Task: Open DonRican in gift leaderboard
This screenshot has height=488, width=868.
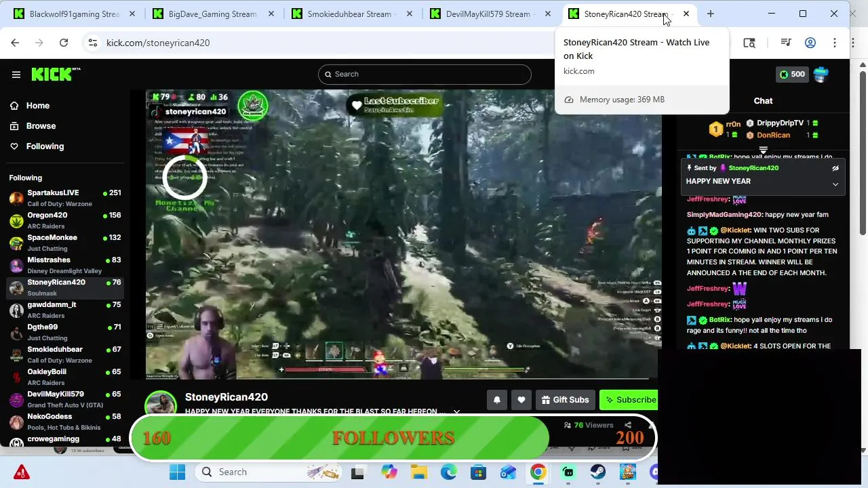Action: tap(773, 136)
